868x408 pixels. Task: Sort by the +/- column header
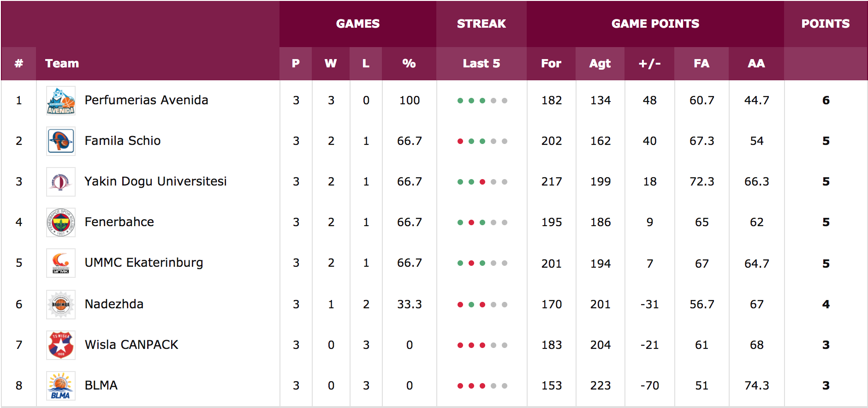(x=649, y=63)
